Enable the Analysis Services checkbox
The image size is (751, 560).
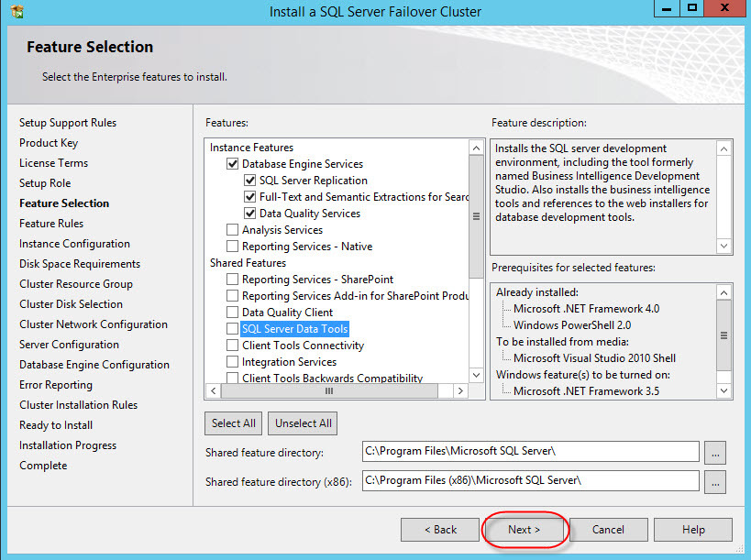(233, 230)
